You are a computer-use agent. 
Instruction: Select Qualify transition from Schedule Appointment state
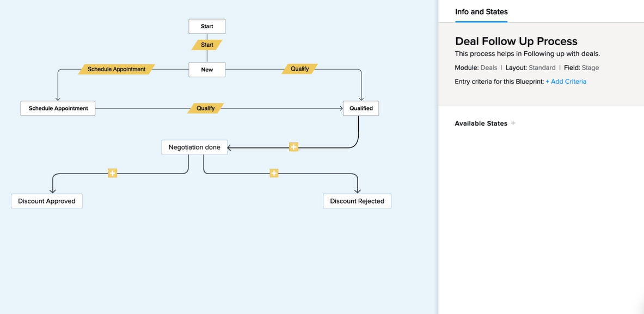(x=206, y=108)
